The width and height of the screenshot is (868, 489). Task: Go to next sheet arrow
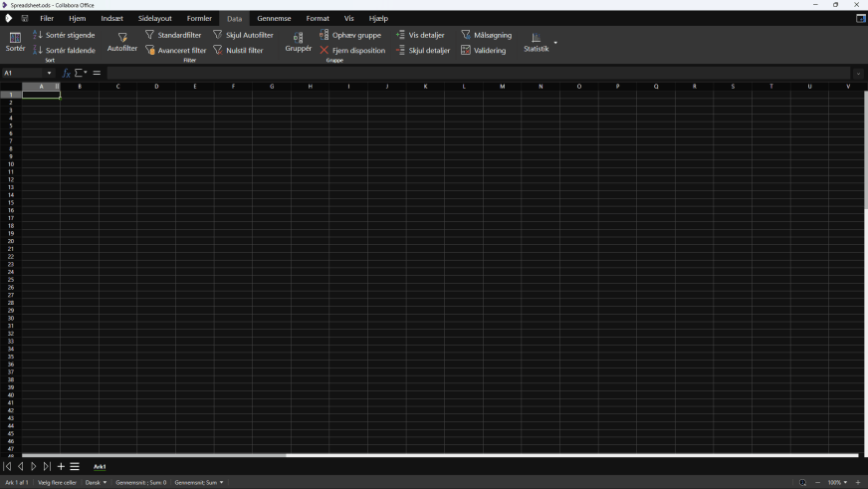coord(34,466)
